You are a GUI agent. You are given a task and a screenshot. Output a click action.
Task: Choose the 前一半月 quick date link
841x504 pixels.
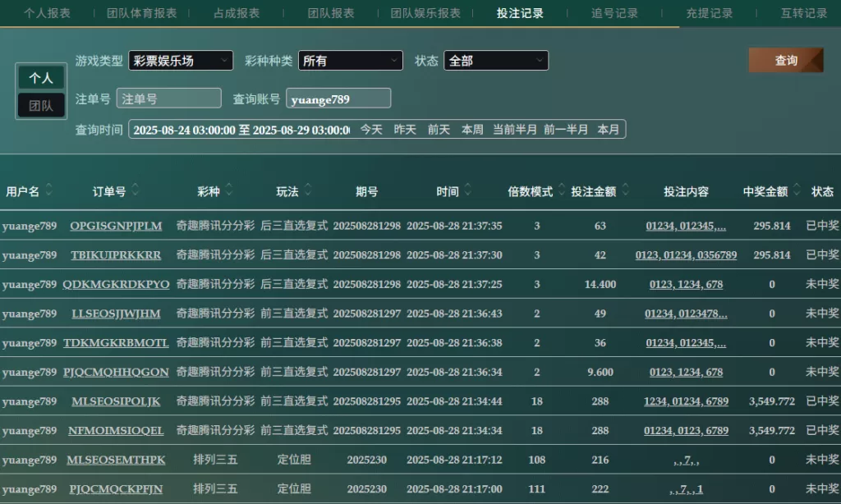tap(566, 130)
